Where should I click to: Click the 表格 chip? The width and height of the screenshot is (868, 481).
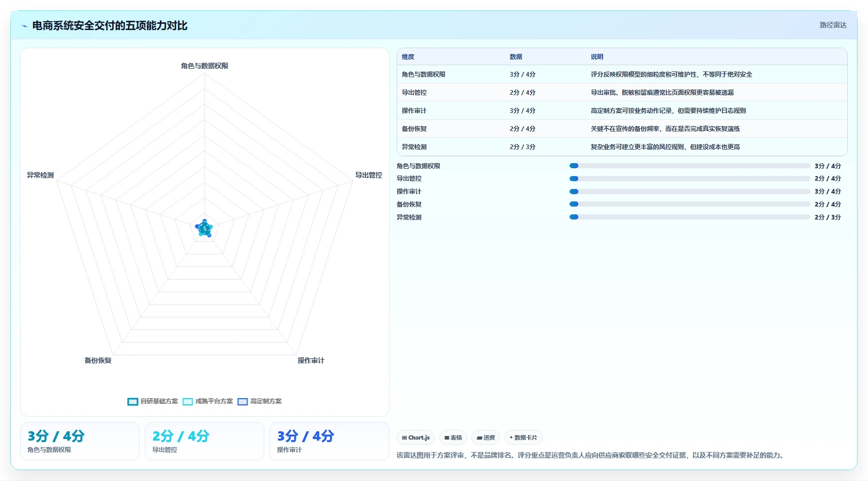click(x=453, y=438)
